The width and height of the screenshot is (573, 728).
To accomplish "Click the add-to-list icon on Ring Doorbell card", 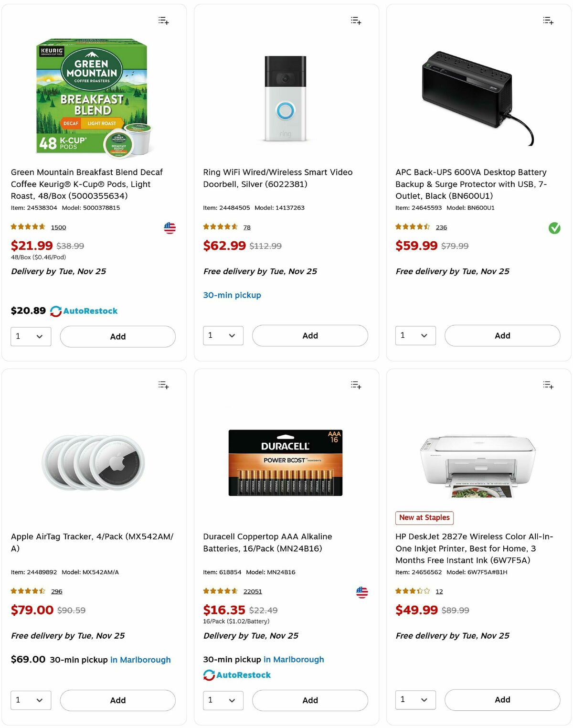I will tap(356, 20).
